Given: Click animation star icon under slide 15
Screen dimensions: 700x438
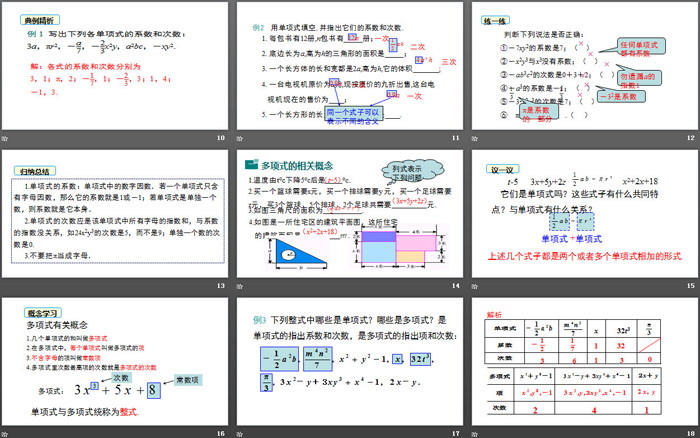Looking at the screenshot, I should click(475, 286).
